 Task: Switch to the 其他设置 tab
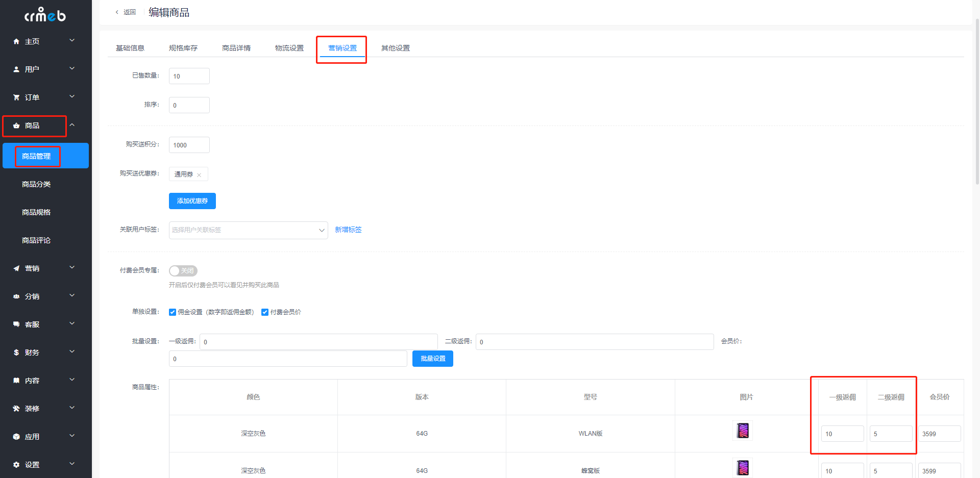pyautogui.click(x=396, y=48)
